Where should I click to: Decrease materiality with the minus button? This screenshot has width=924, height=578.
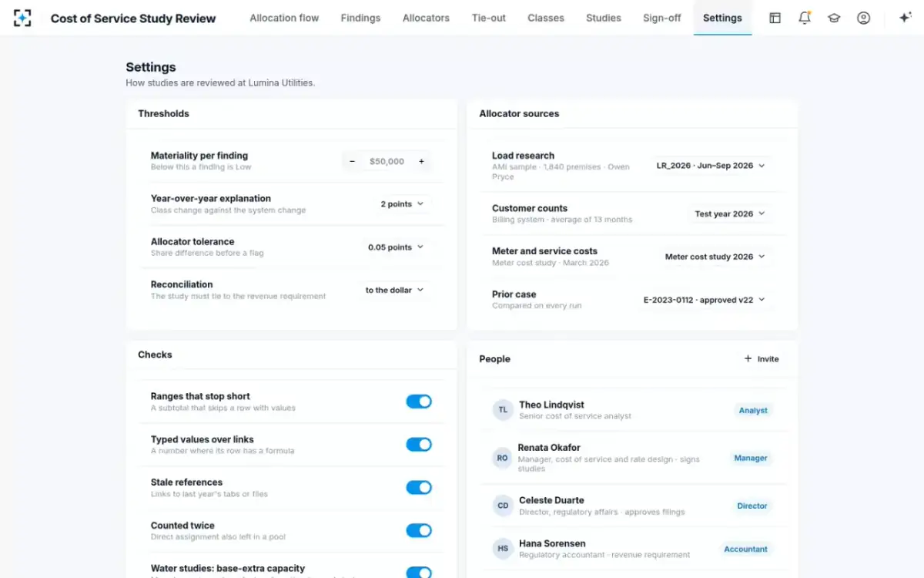point(353,161)
